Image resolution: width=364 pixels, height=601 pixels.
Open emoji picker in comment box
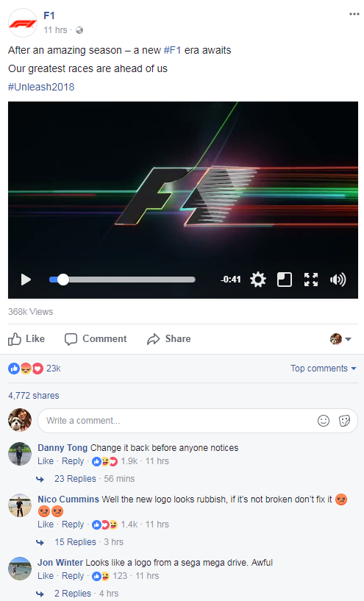pyautogui.click(x=324, y=421)
